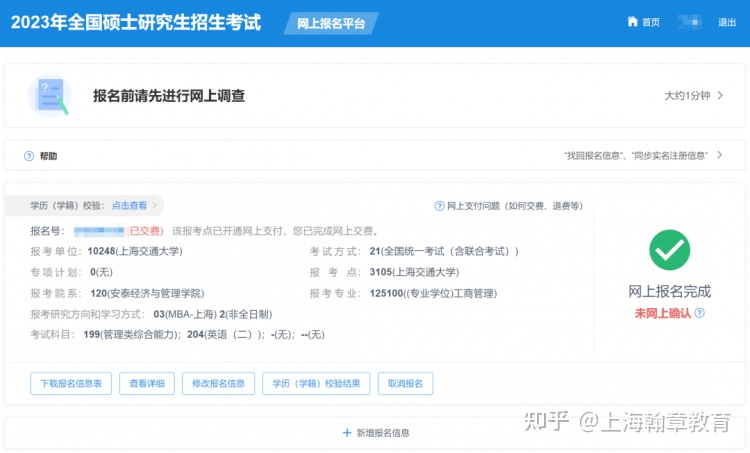
Task: Click 退出 to log out
Action: [727, 22]
